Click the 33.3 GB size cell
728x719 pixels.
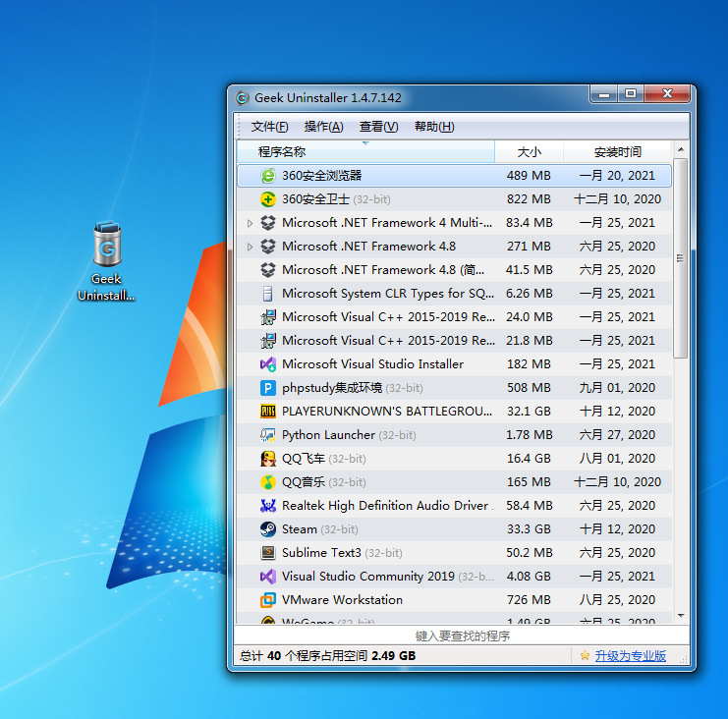click(529, 529)
